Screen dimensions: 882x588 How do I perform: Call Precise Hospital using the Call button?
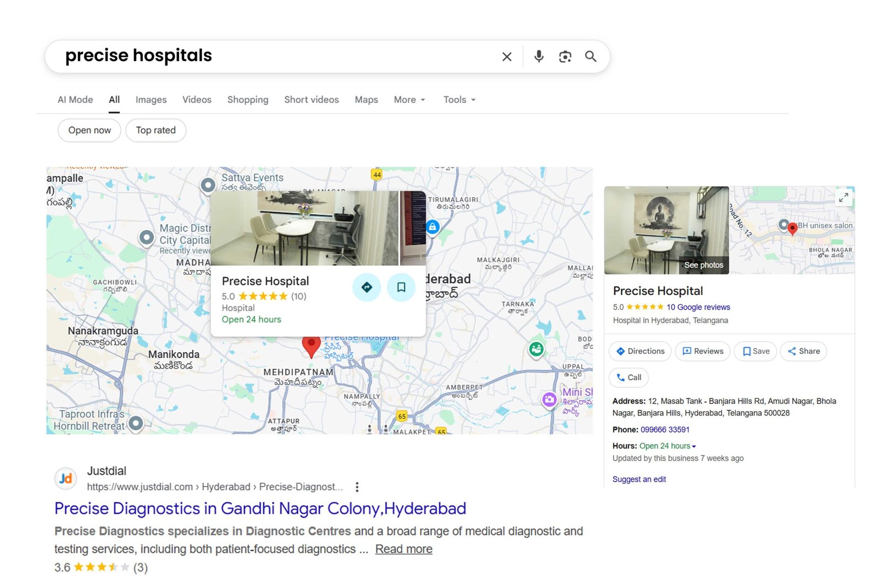coord(628,377)
